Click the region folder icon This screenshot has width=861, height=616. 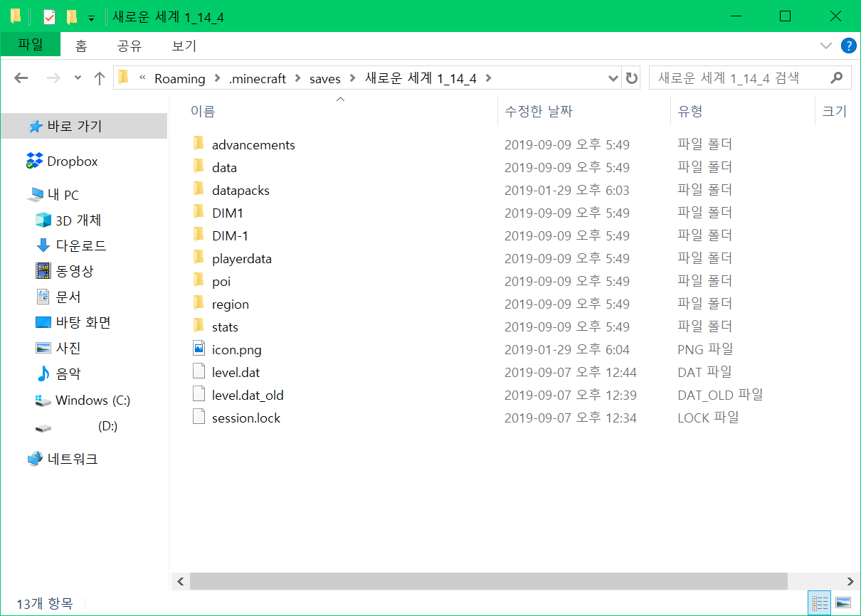pyautogui.click(x=199, y=304)
